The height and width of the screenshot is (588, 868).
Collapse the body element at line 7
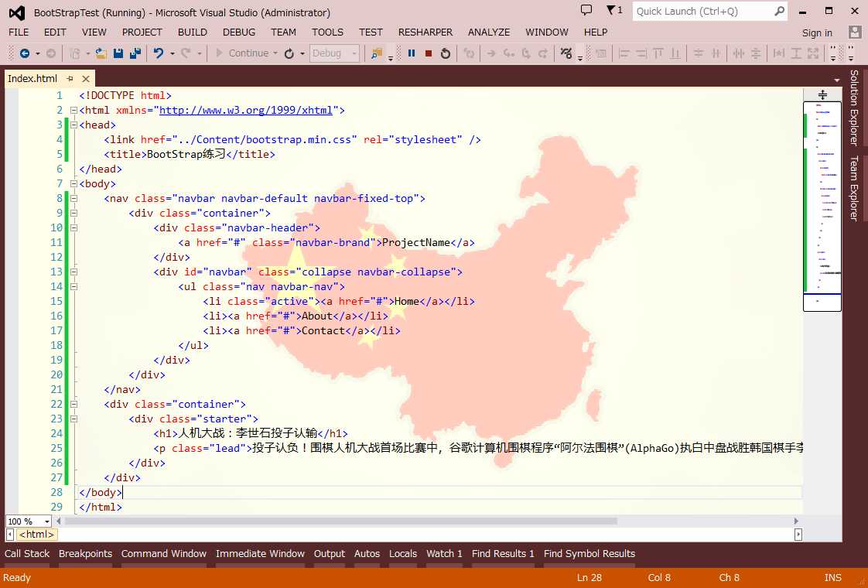tap(73, 183)
